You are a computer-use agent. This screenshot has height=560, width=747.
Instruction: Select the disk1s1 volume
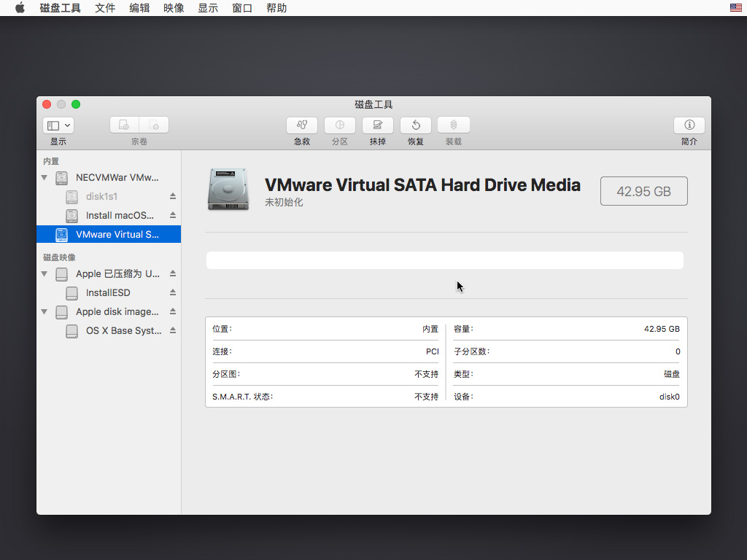point(109,197)
